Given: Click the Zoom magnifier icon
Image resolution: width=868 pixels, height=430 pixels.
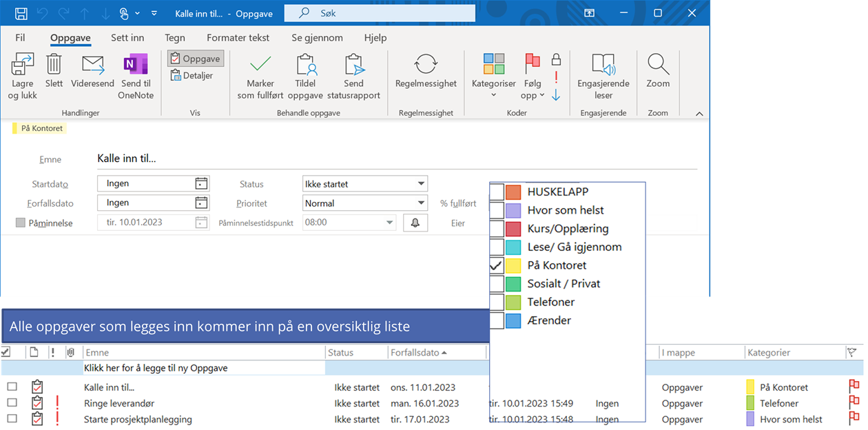Looking at the screenshot, I should tap(658, 65).
